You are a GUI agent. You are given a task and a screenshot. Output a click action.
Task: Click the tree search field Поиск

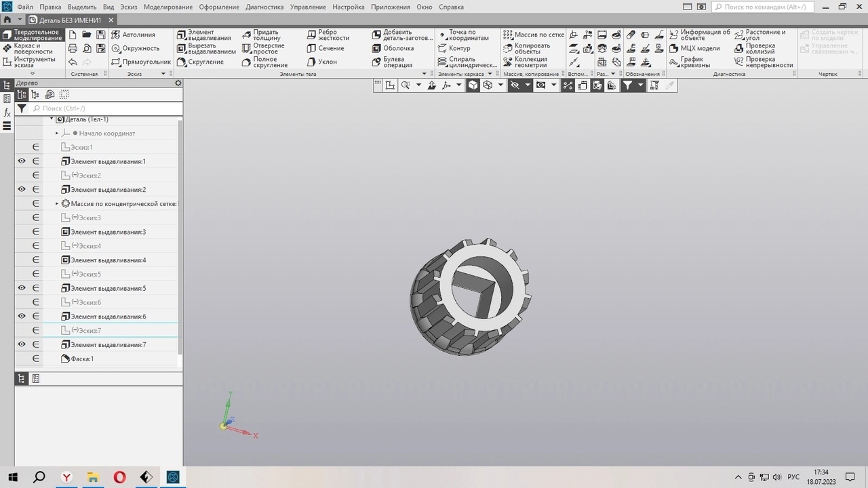pos(106,108)
